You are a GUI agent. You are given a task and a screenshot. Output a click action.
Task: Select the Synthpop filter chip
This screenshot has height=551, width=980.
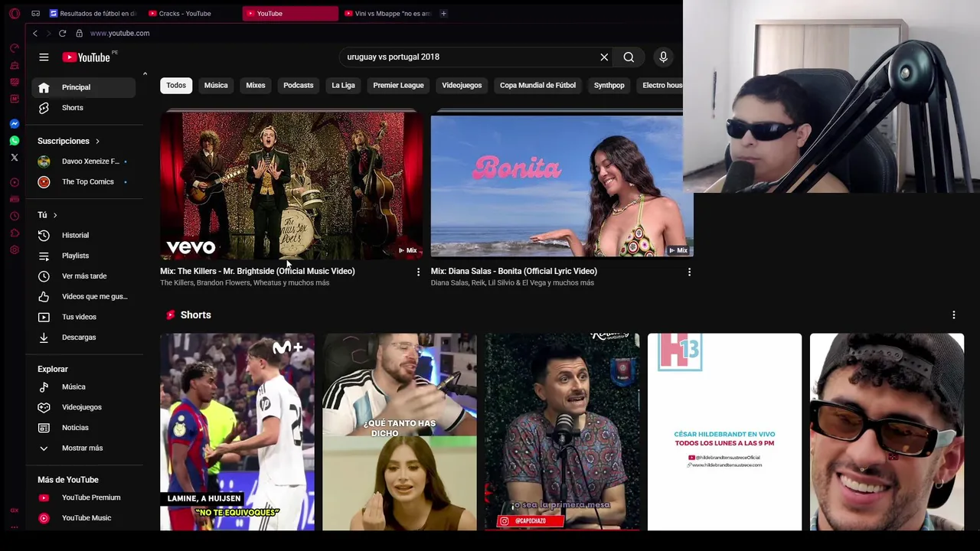click(609, 86)
